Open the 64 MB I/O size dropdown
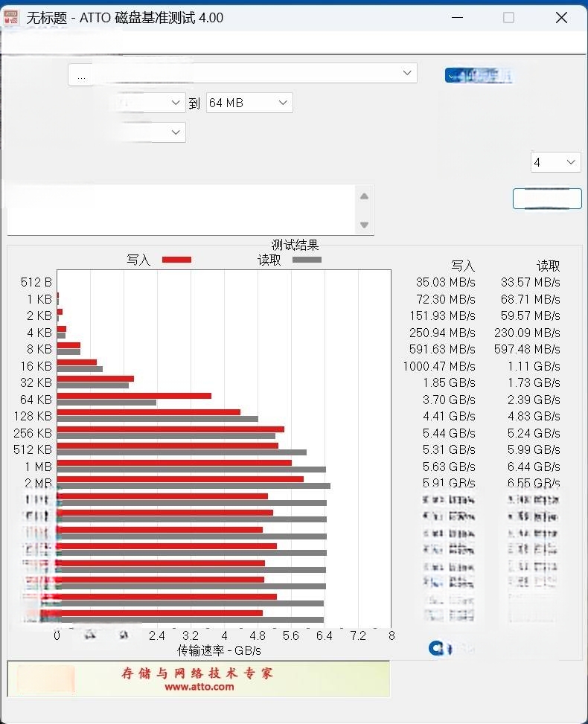Image resolution: width=588 pixels, height=724 pixels. pyautogui.click(x=249, y=103)
